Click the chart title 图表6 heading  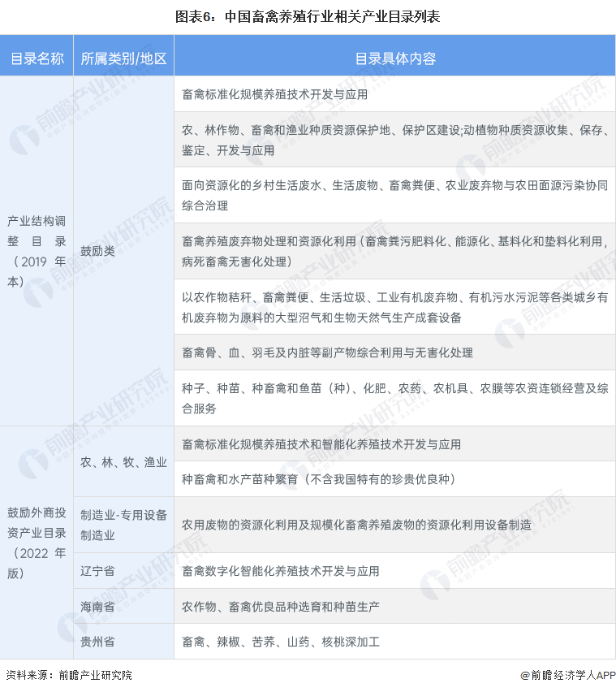pyautogui.click(x=308, y=15)
